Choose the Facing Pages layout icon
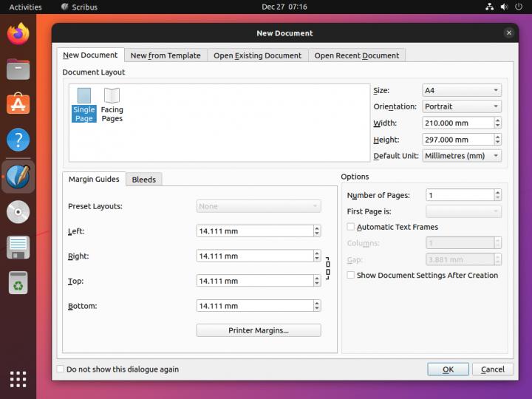 click(112, 103)
